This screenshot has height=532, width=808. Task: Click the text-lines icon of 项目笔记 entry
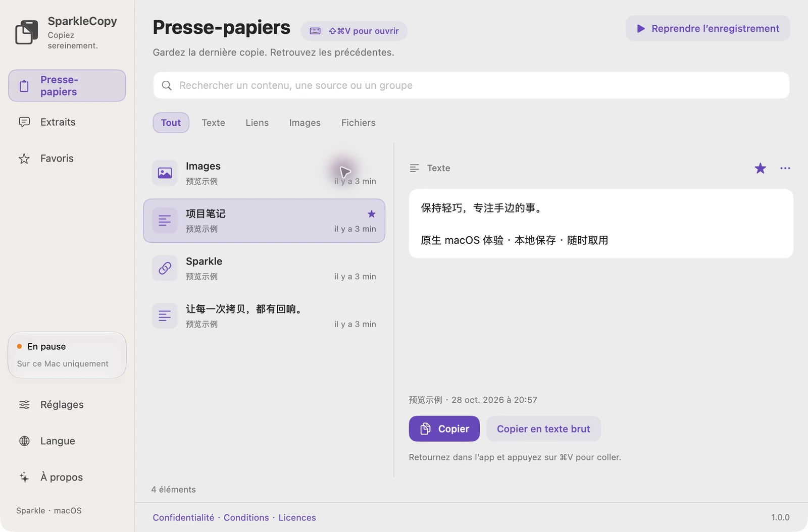pyautogui.click(x=165, y=221)
